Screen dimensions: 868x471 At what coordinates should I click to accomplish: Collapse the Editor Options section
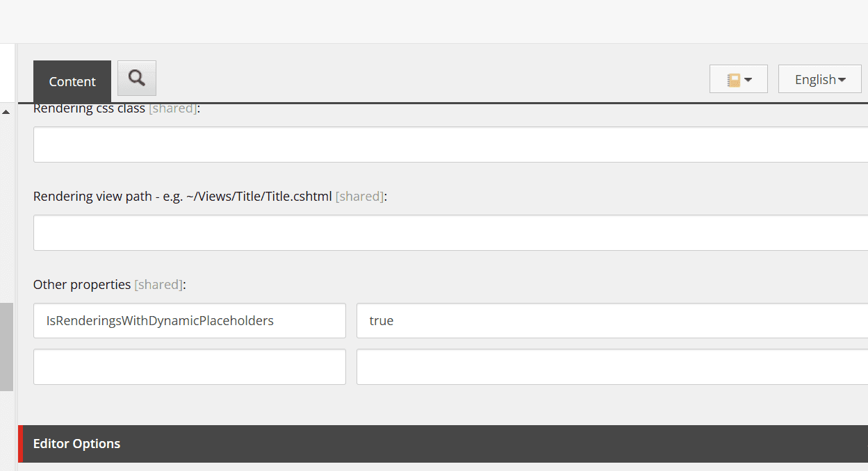[76, 444]
